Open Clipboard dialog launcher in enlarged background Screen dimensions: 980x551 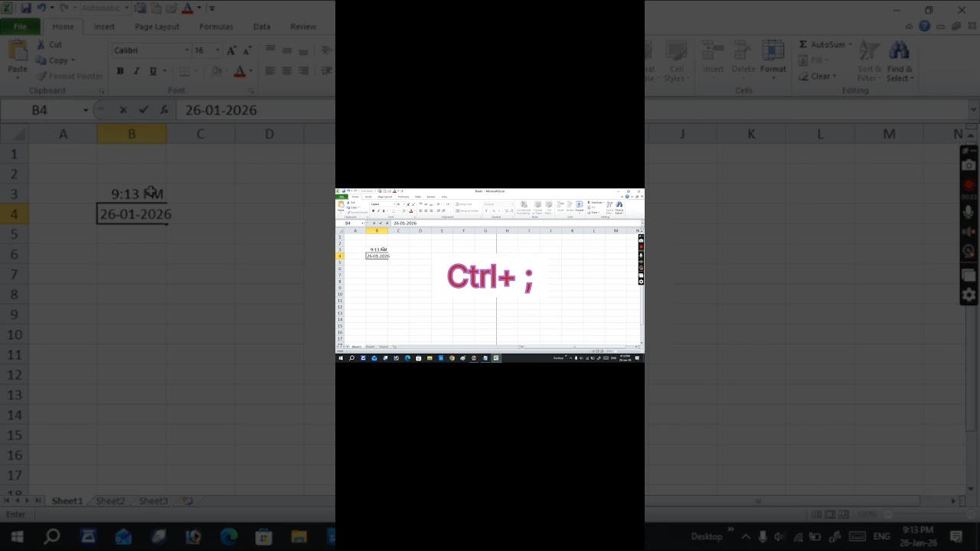pos(101,91)
